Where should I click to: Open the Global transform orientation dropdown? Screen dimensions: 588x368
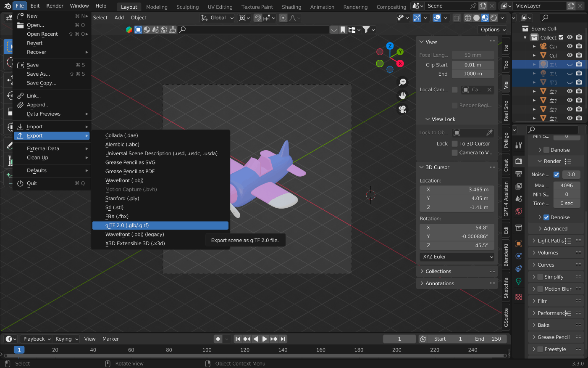[217, 18]
